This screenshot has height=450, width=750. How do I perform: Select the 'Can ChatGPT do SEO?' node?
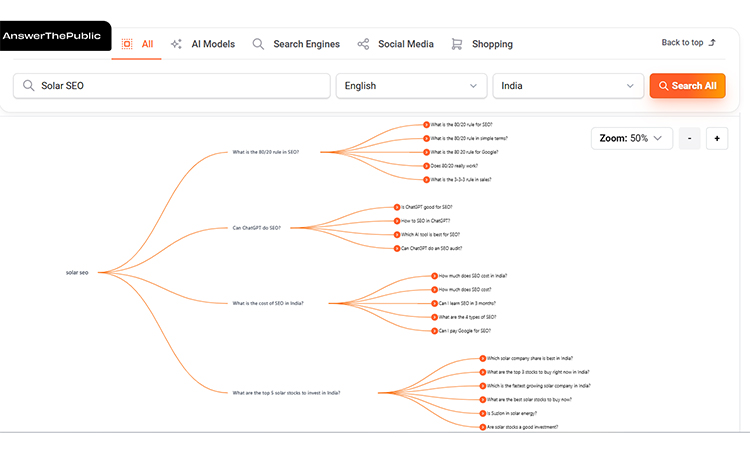pos(256,228)
